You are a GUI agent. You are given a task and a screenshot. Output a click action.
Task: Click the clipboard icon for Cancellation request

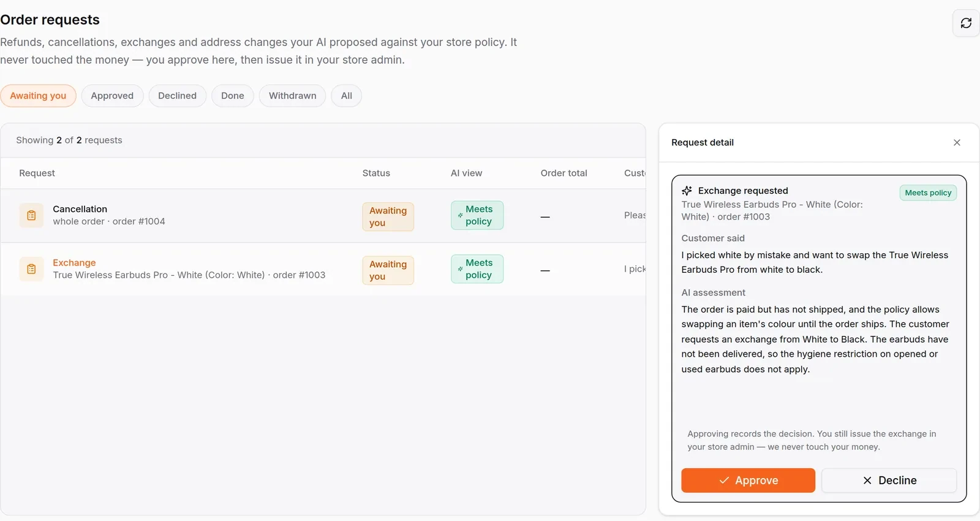click(31, 216)
